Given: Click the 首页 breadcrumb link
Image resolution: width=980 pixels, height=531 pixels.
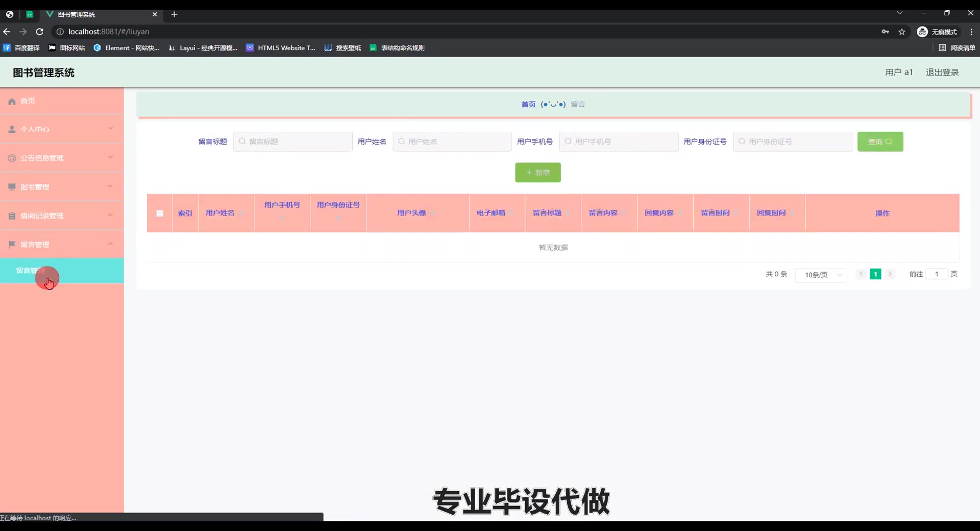Looking at the screenshot, I should pyautogui.click(x=528, y=104).
